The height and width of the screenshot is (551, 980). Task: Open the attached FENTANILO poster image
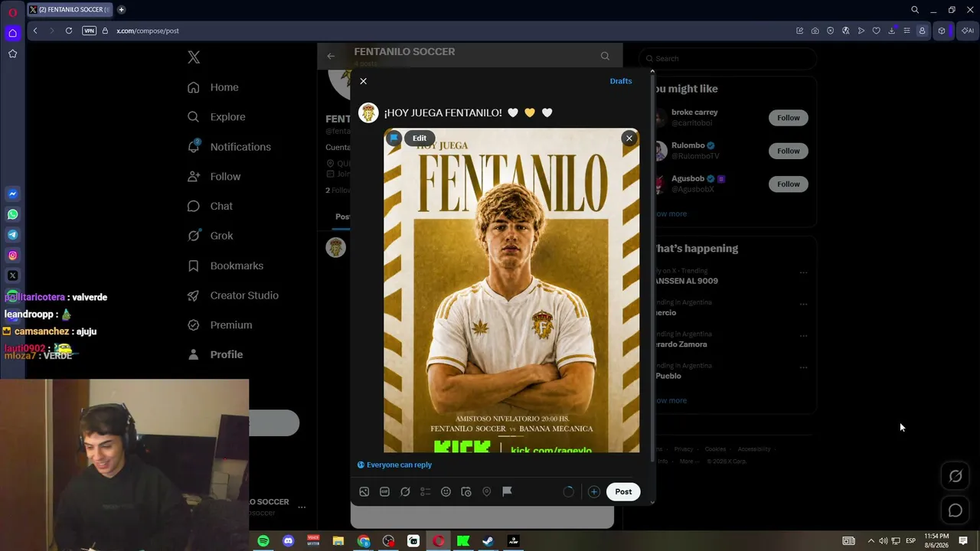511,291
